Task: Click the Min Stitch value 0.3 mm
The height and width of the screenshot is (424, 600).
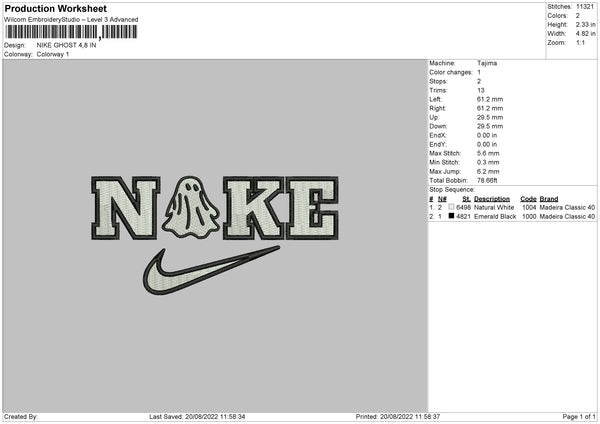Action: tap(488, 163)
